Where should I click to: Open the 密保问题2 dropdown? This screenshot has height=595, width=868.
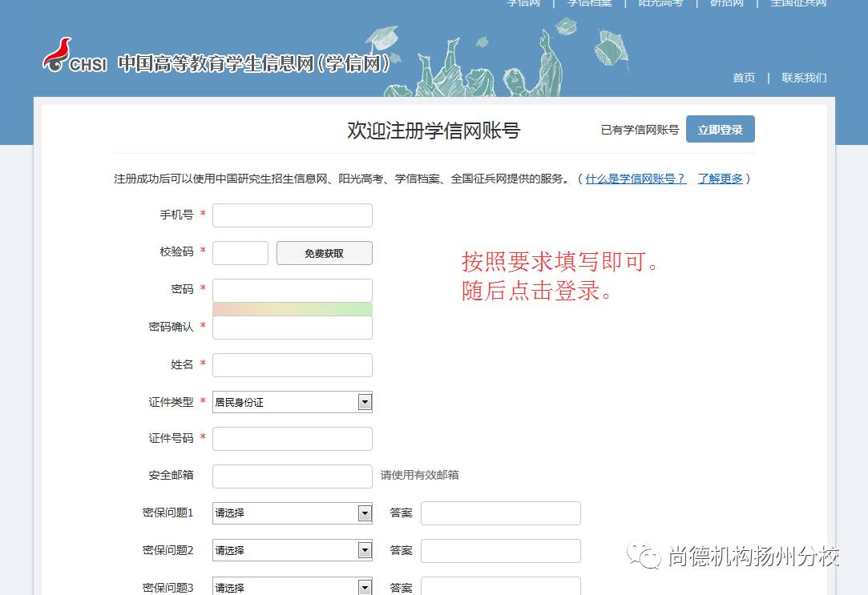[x=293, y=550]
